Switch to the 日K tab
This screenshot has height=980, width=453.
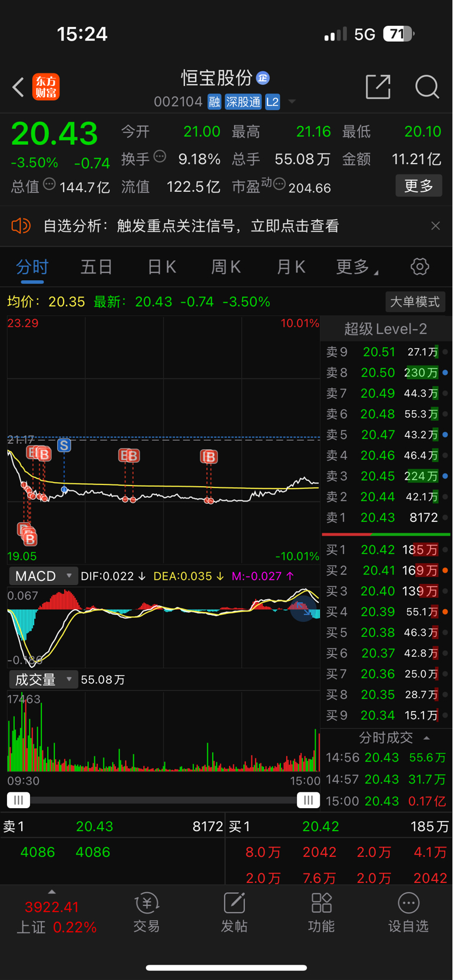161,267
